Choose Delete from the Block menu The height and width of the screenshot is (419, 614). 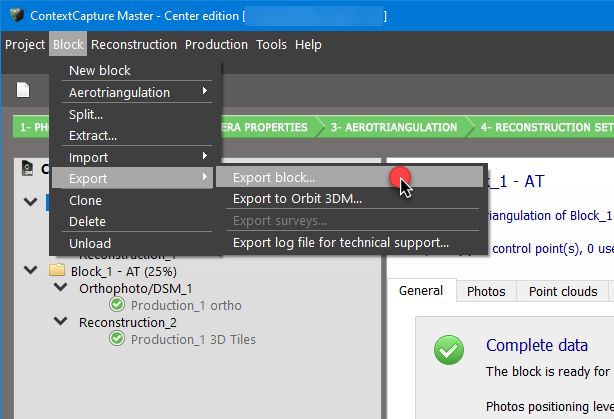[137, 221]
